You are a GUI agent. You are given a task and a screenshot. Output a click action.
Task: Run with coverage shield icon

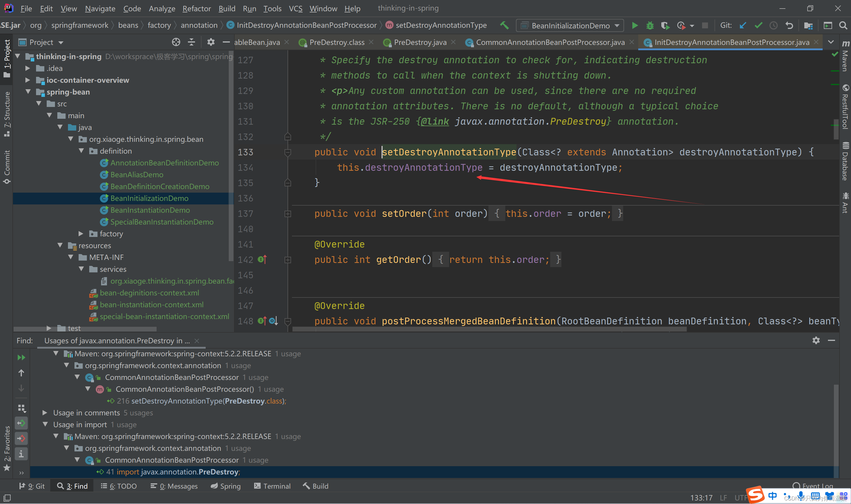pos(665,25)
